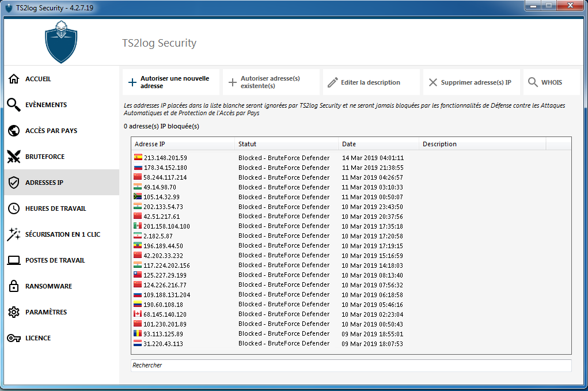The width and height of the screenshot is (588, 391).
Task: Click the crossed swords Bruteforce icon
Action: pyautogui.click(x=14, y=156)
